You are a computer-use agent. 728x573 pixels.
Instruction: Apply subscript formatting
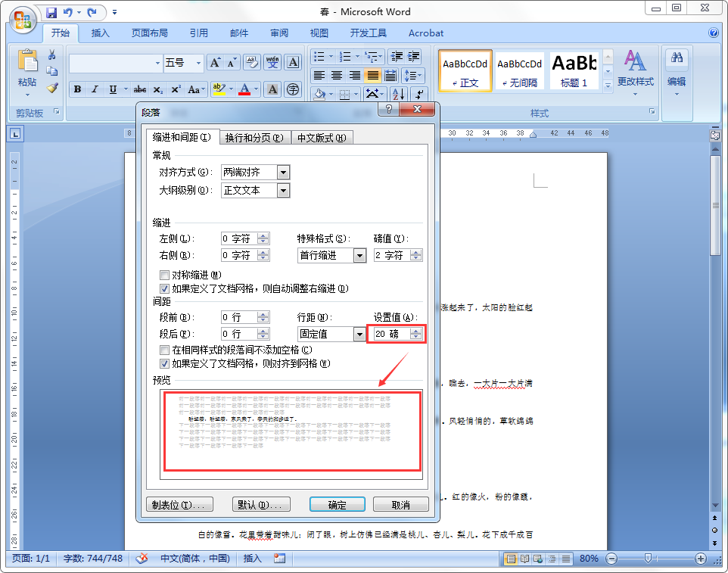pos(158,89)
